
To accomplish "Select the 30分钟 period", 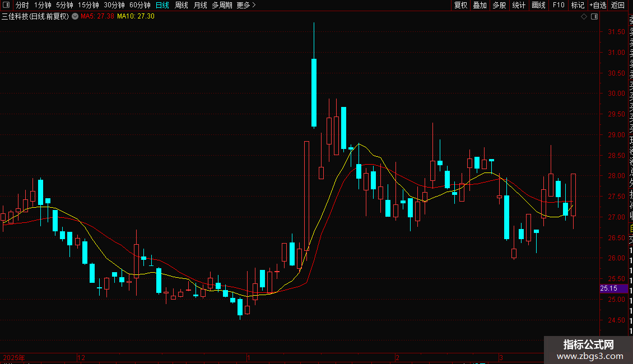I will click(x=114, y=5).
